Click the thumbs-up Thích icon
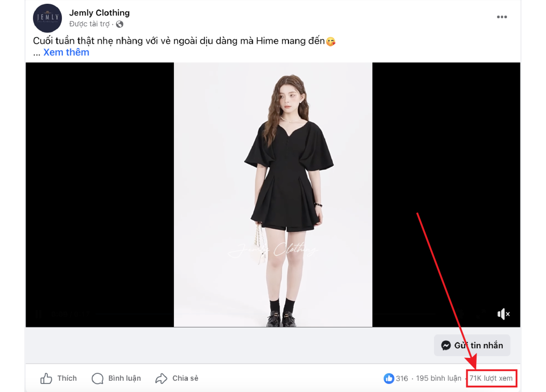Image resolution: width=546 pixels, height=392 pixels. tap(46, 379)
